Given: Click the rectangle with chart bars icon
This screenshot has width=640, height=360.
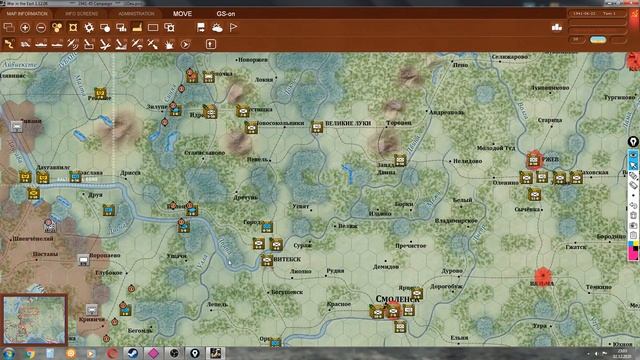Looking at the screenshot, I should pyautogui.click(x=121, y=27).
